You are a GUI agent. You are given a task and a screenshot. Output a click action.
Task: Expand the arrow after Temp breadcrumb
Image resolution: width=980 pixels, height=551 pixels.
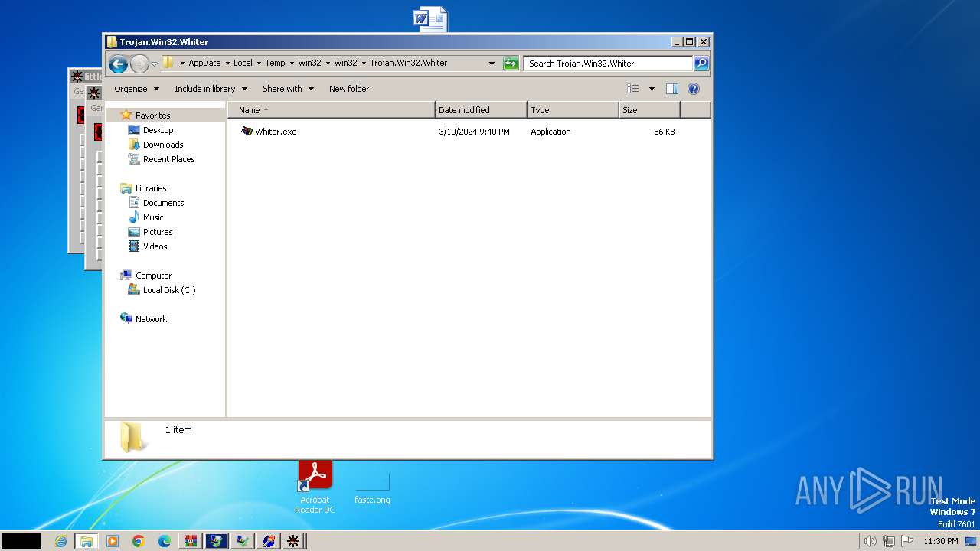[292, 64]
